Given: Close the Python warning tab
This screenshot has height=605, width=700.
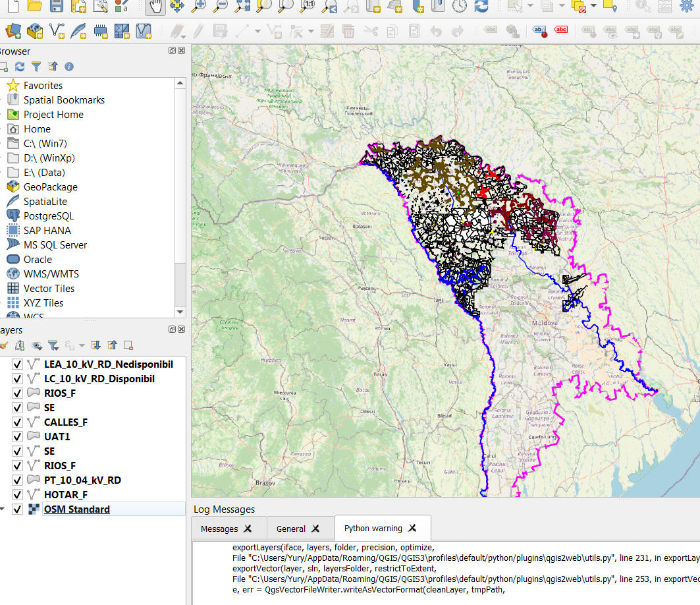Looking at the screenshot, I should click(413, 528).
